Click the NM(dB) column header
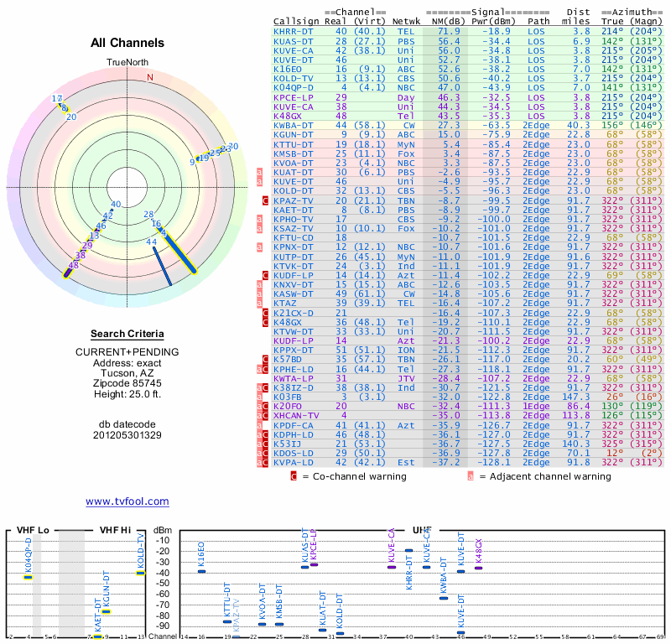This screenshot has height=644, width=671. 448,22
